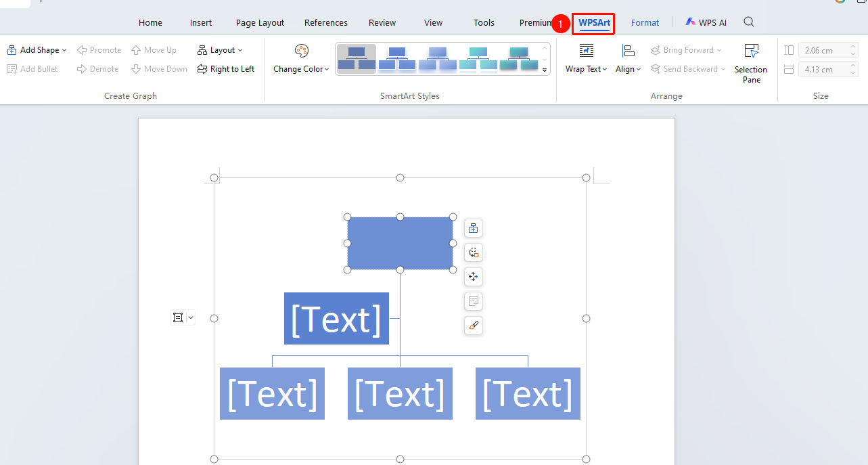Apply the second SmartArt style thumbnail
The image size is (868, 465).
[397, 58]
